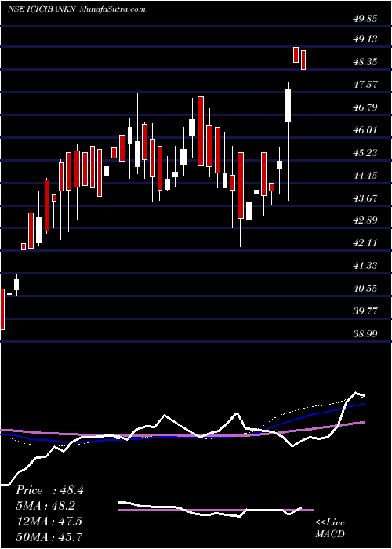Open the MACD inset chart box
The width and height of the screenshot is (392, 549).
(x=216, y=510)
